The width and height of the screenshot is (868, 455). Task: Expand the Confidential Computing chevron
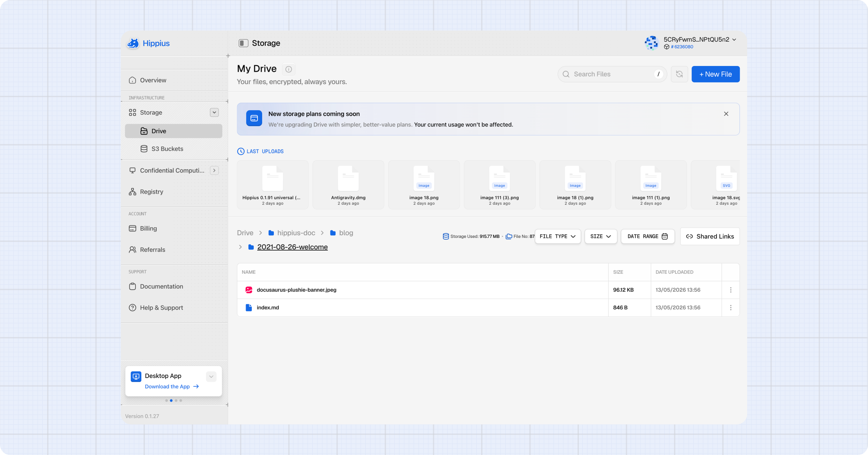(x=214, y=171)
